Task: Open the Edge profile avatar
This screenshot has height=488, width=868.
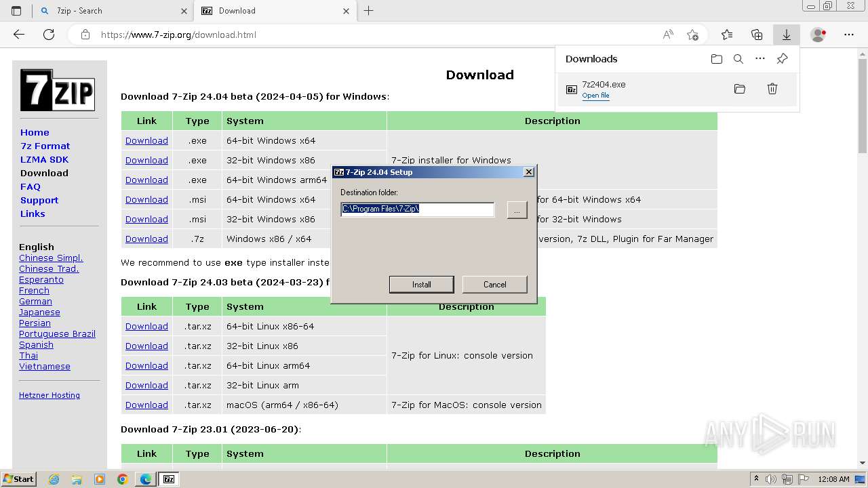Action: [x=818, y=35]
